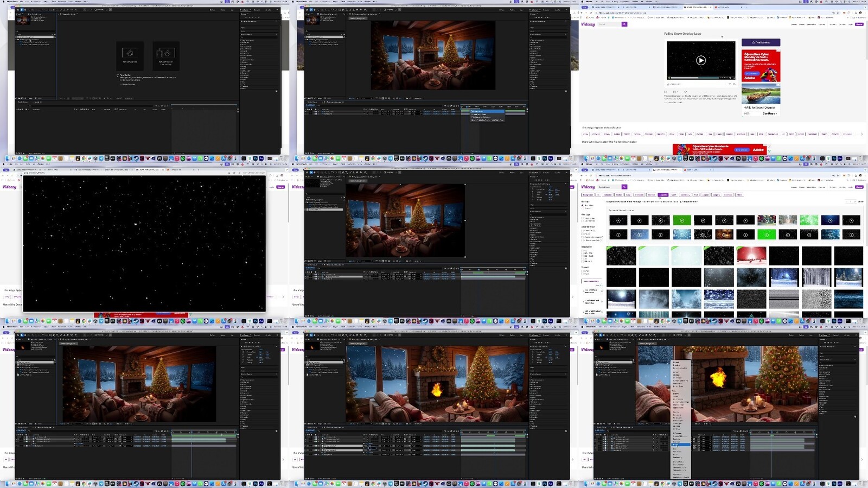This screenshot has height=488, width=868.
Task: Click the purple Free Download button
Action: coord(761,42)
